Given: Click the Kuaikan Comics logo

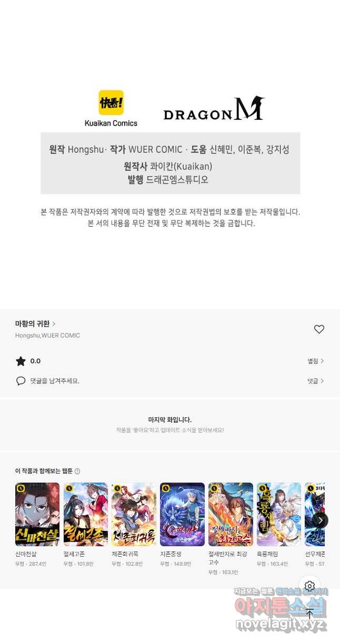Looking at the screenshot, I should click(x=111, y=108).
